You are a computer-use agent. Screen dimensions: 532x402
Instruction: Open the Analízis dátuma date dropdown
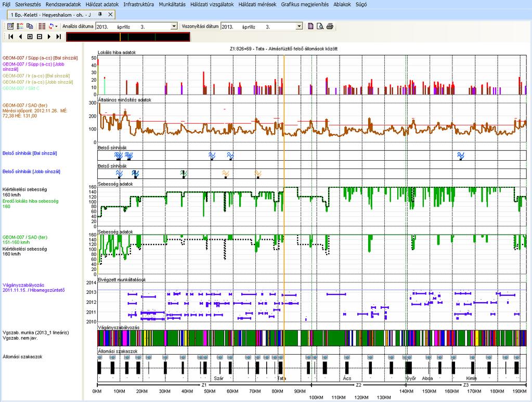point(174,27)
